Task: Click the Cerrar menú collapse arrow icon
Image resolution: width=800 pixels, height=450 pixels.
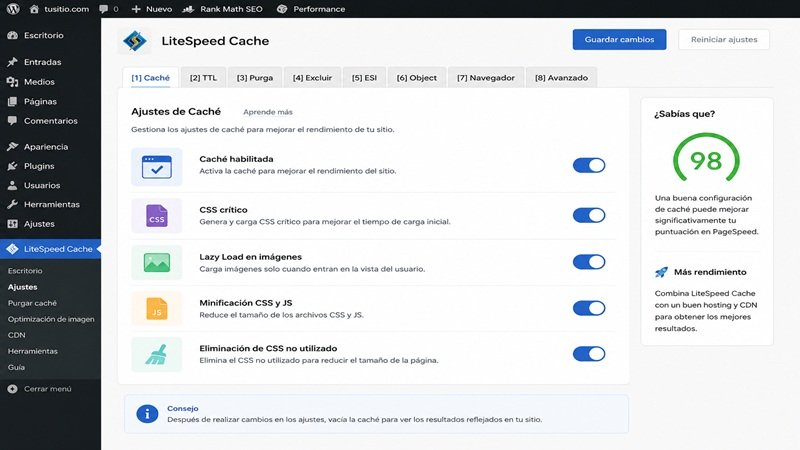Action: point(13,389)
